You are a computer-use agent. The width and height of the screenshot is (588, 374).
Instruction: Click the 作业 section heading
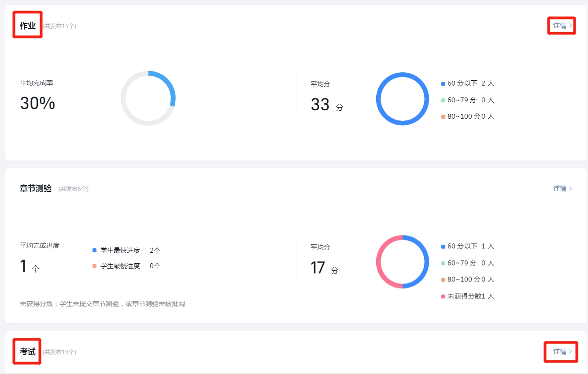point(27,26)
